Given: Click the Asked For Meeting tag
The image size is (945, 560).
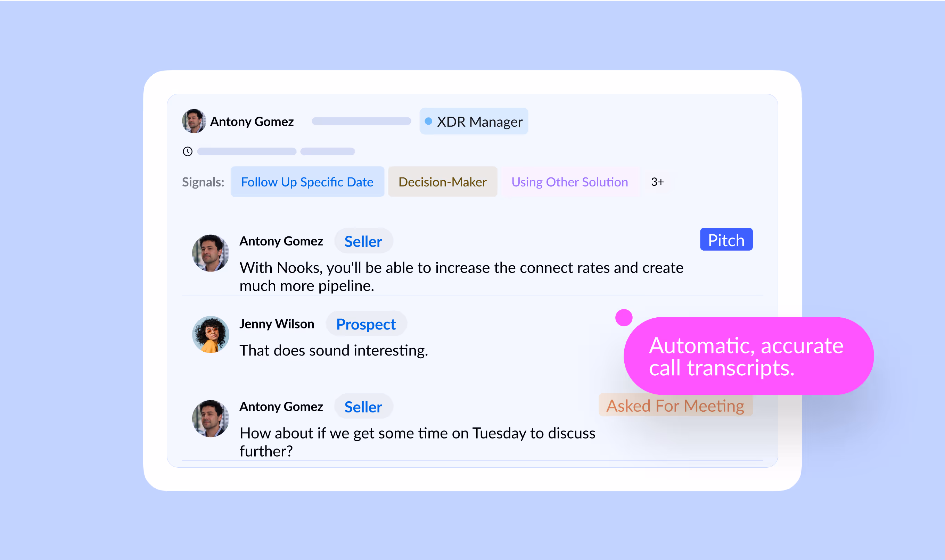Looking at the screenshot, I should (x=675, y=406).
